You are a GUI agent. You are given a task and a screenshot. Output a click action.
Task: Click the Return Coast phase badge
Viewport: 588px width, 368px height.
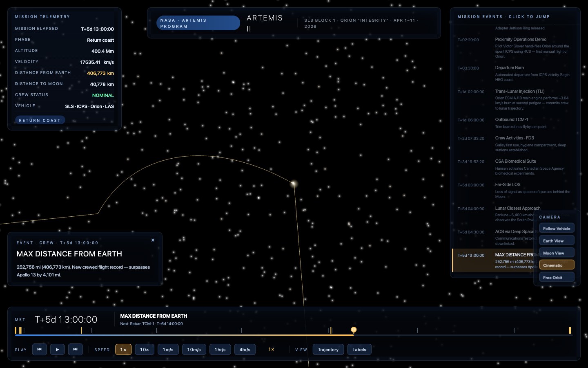(x=40, y=120)
